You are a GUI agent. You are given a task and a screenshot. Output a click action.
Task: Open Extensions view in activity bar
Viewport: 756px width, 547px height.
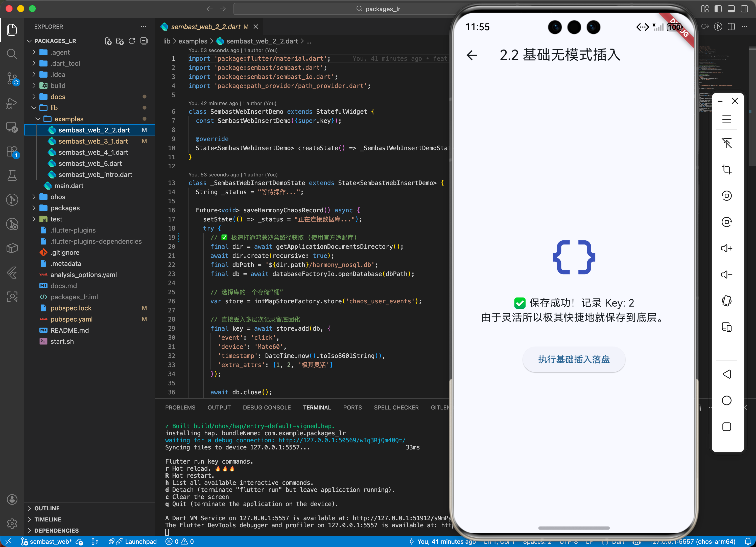click(12, 152)
